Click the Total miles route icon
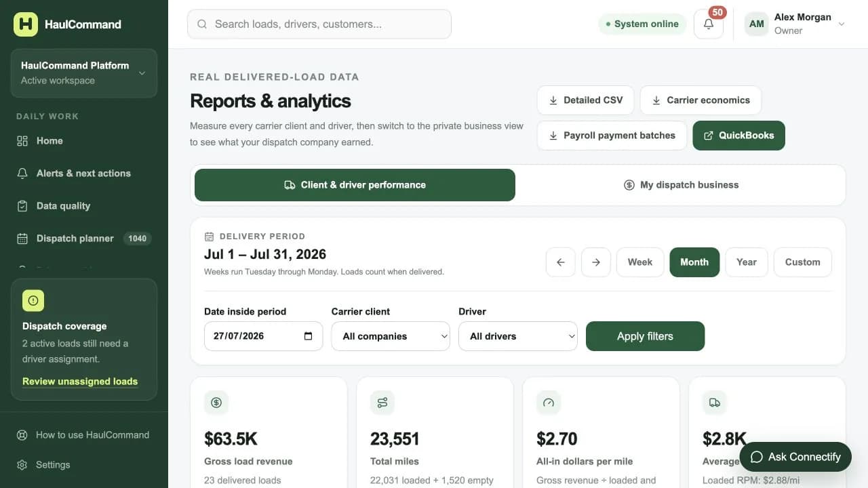 [382, 403]
